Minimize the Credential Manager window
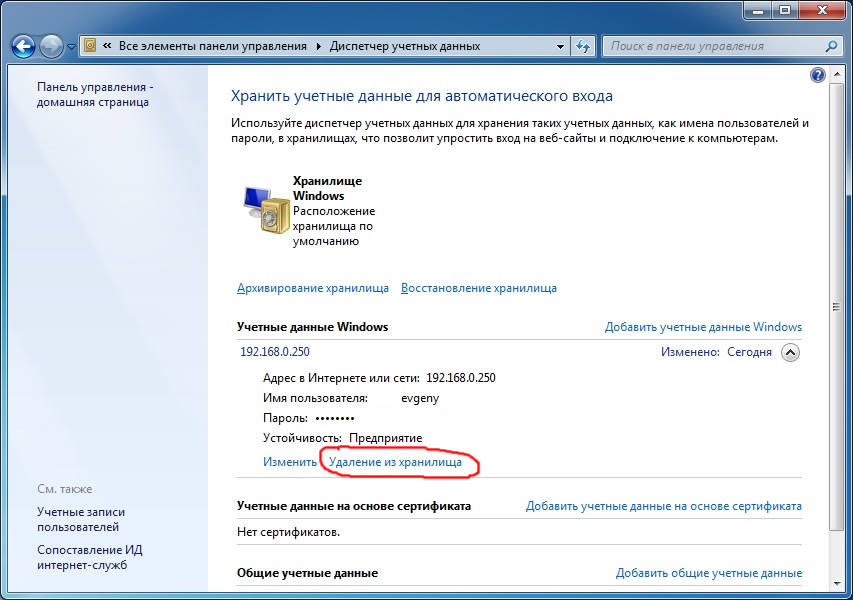This screenshot has height=600, width=853. [758, 10]
